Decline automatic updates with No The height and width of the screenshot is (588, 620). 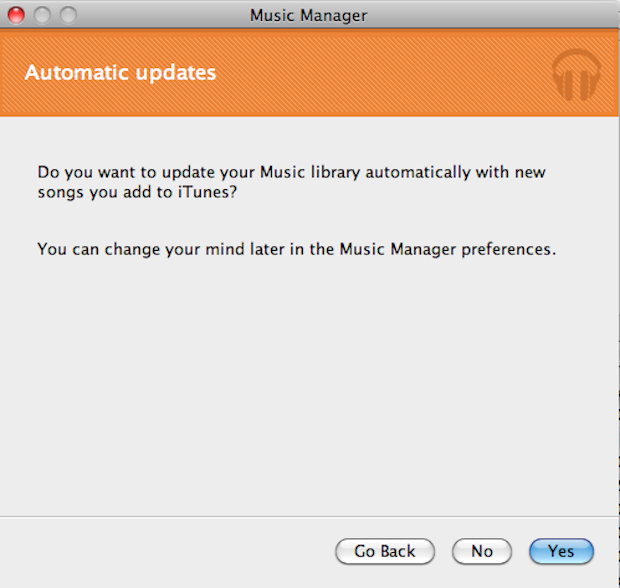pos(482,551)
